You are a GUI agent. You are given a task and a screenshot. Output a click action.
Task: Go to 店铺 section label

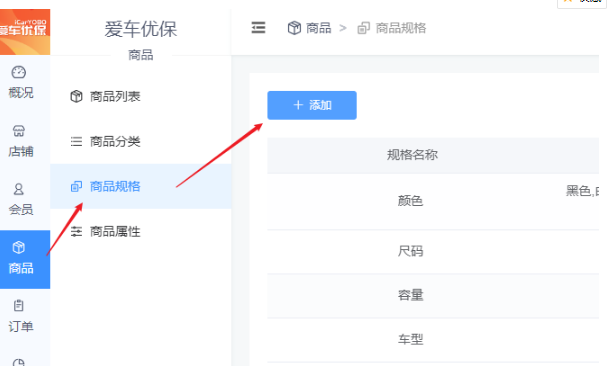21,151
